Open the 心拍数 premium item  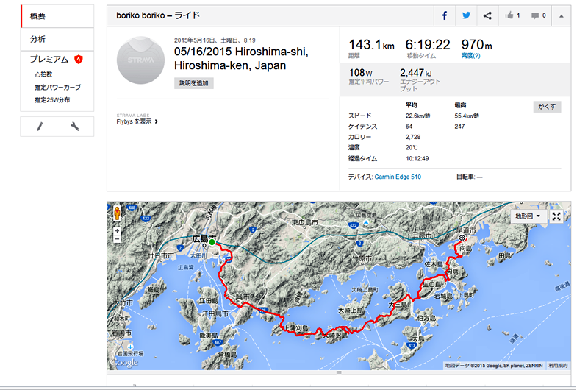coord(43,74)
